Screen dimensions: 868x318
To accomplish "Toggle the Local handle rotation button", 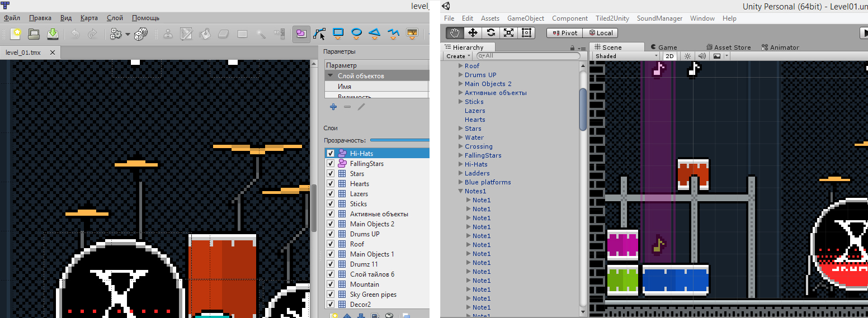I will 601,32.
